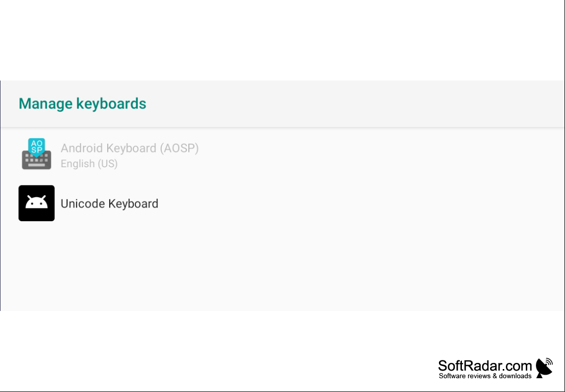565x392 pixels.
Task: Click the AOSP keyboard app icon
Action: [x=36, y=154]
